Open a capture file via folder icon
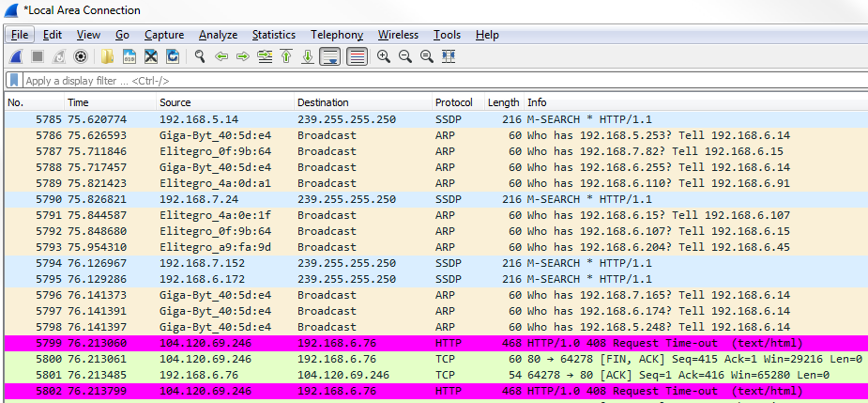 108,56
